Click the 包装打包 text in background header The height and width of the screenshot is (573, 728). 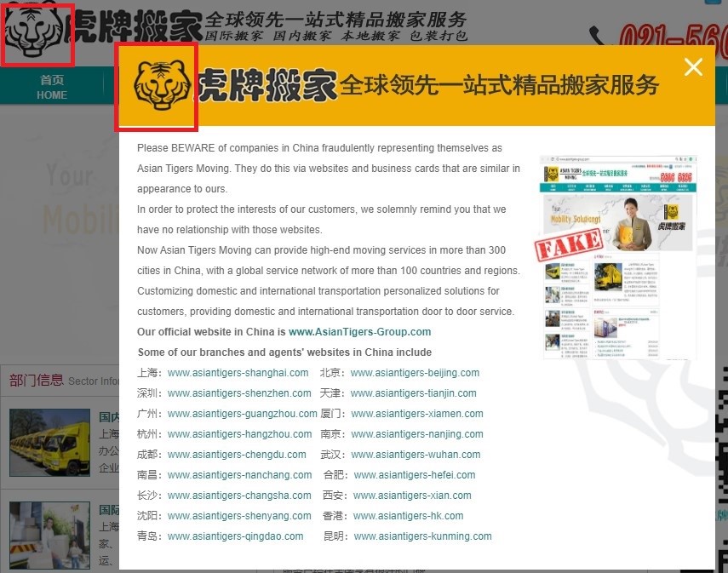point(439,36)
